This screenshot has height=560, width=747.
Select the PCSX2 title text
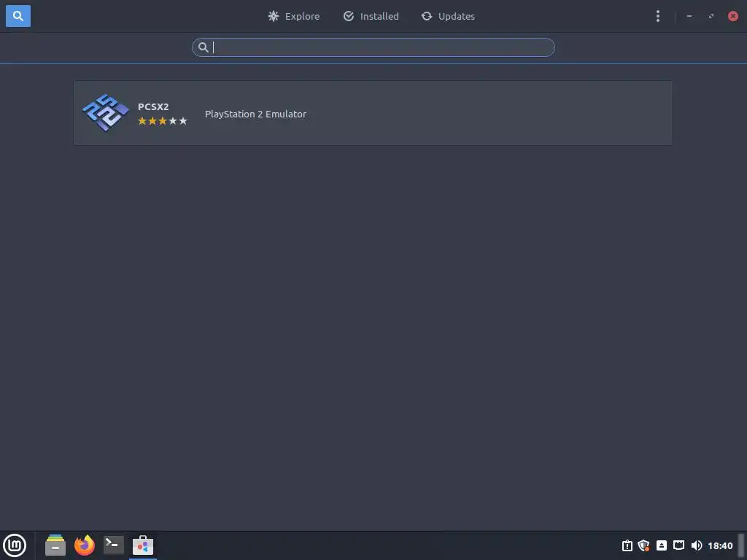click(x=153, y=106)
